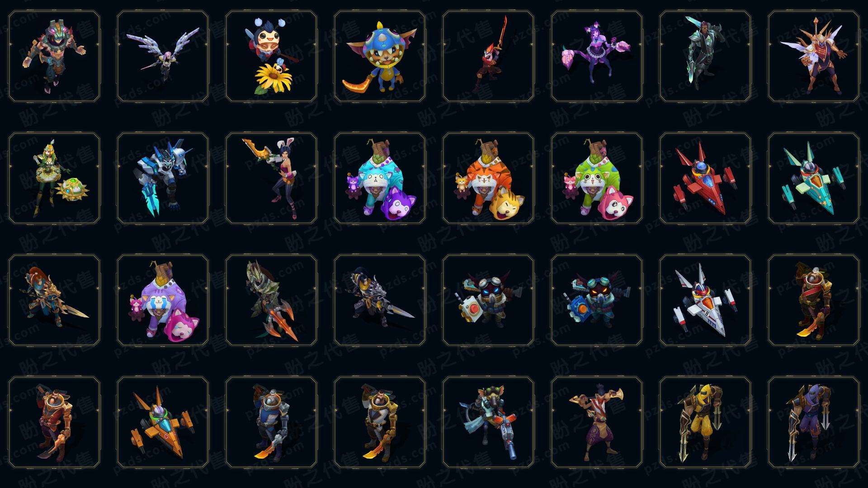Choose the silver-winged character skin tile
Image resolution: width=868 pixels, height=488 pixels.
pos(163,56)
